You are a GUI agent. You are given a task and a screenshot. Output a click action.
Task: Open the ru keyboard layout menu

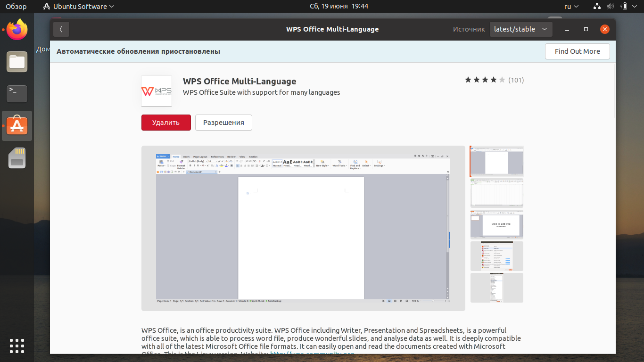571,6
